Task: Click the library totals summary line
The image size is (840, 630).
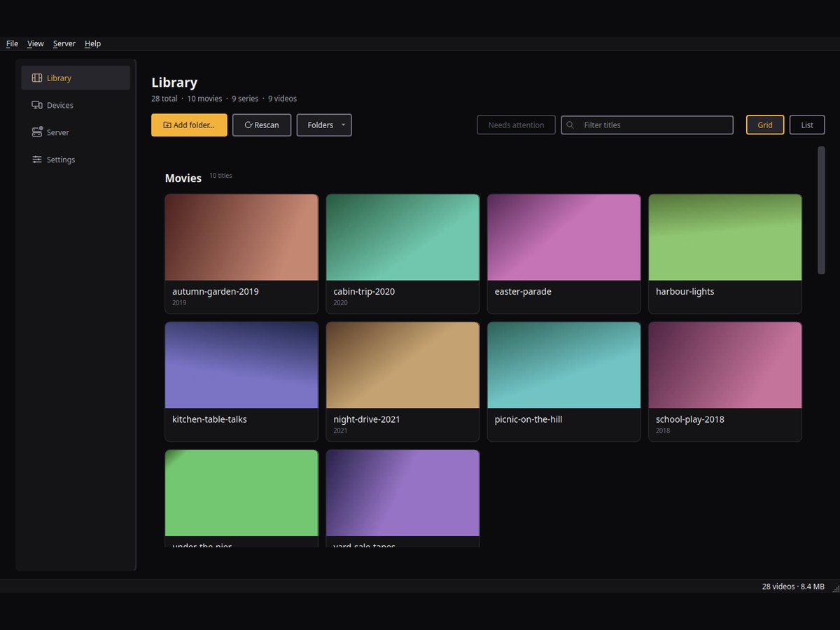Action: coord(224,99)
